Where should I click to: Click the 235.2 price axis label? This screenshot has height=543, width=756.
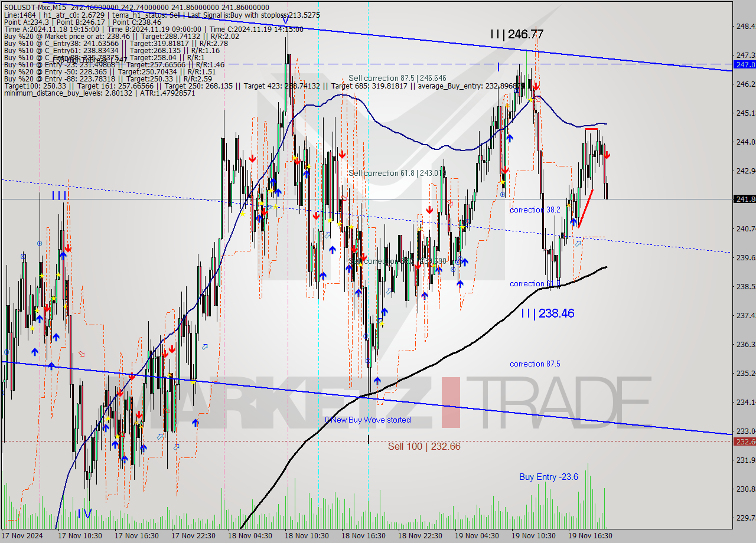tap(745, 373)
